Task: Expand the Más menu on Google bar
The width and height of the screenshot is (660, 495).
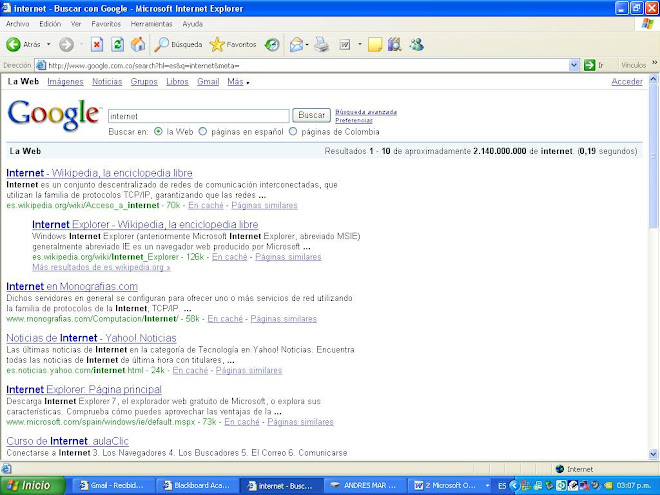Action: tap(238, 82)
